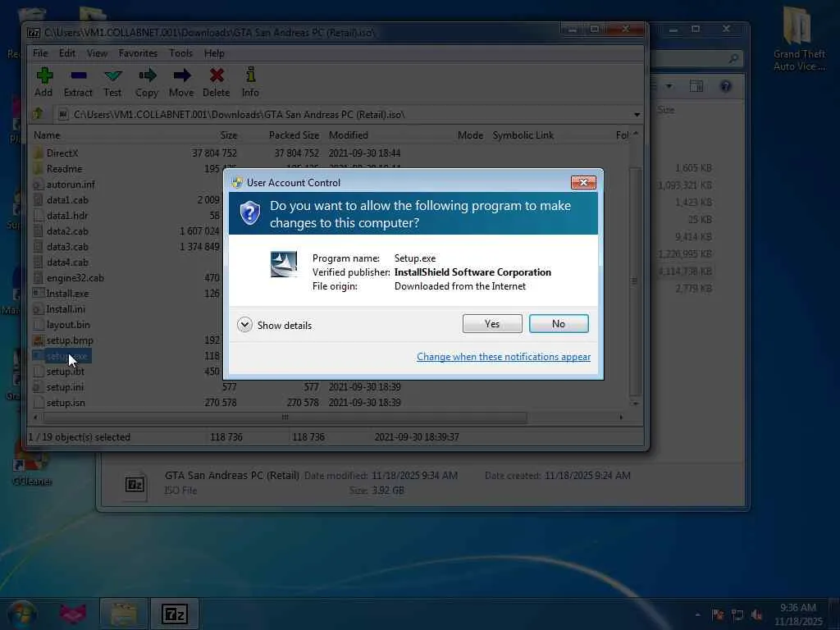Open the Tools menu
This screenshot has height=630, width=840.
180,53
